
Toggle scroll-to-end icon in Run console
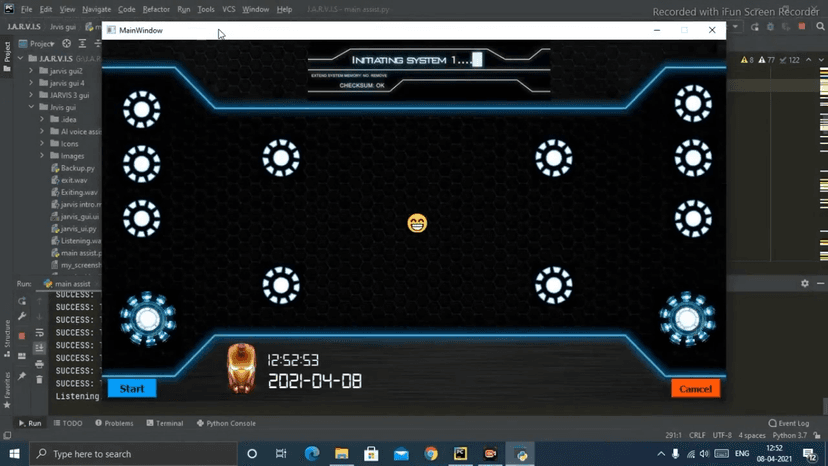(40, 348)
